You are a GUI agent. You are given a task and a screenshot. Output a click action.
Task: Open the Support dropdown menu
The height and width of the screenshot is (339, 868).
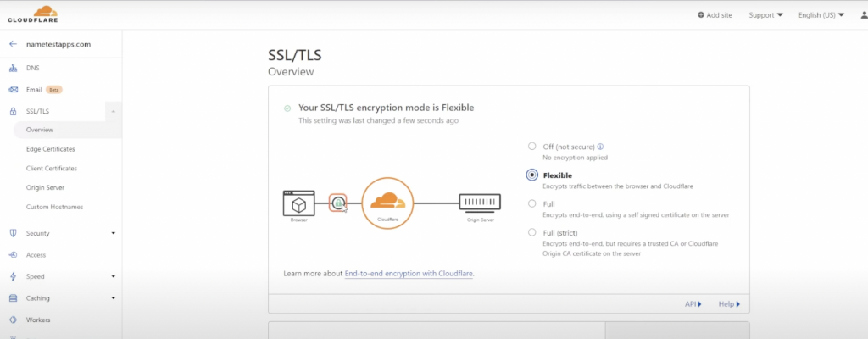click(765, 15)
